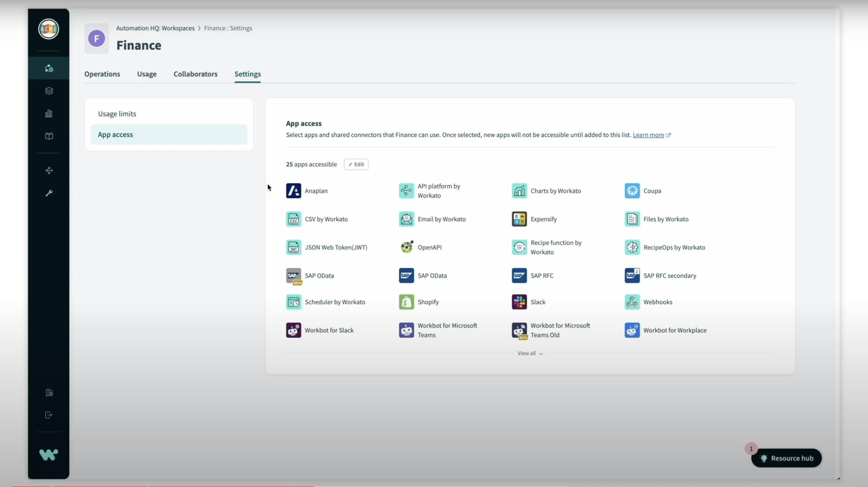Select the API platform icon in sidebar
This screenshot has height=487, width=868.
tap(49, 171)
